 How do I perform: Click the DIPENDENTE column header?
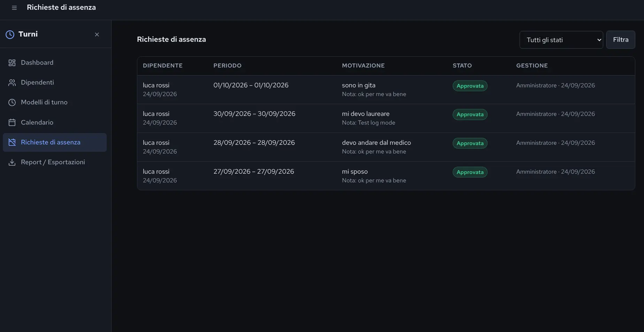[163, 65]
